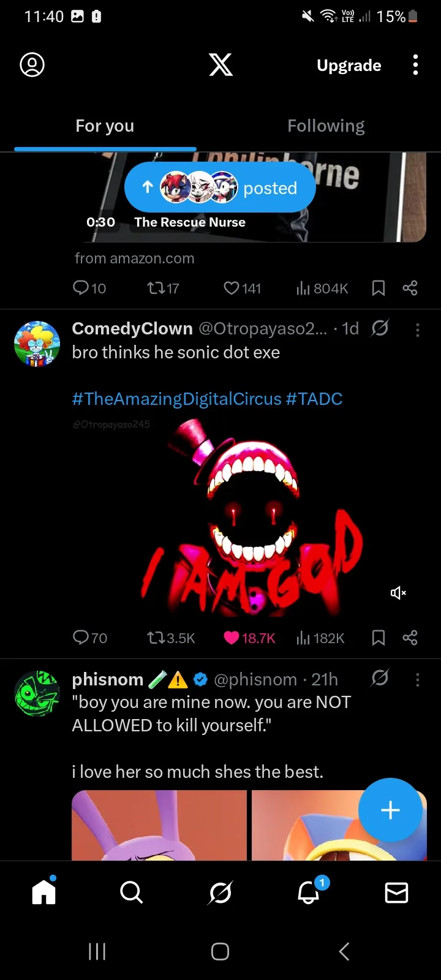The image size is (441, 980).
Task: Open the Search tab icon
Action: [x=131, y=892]
